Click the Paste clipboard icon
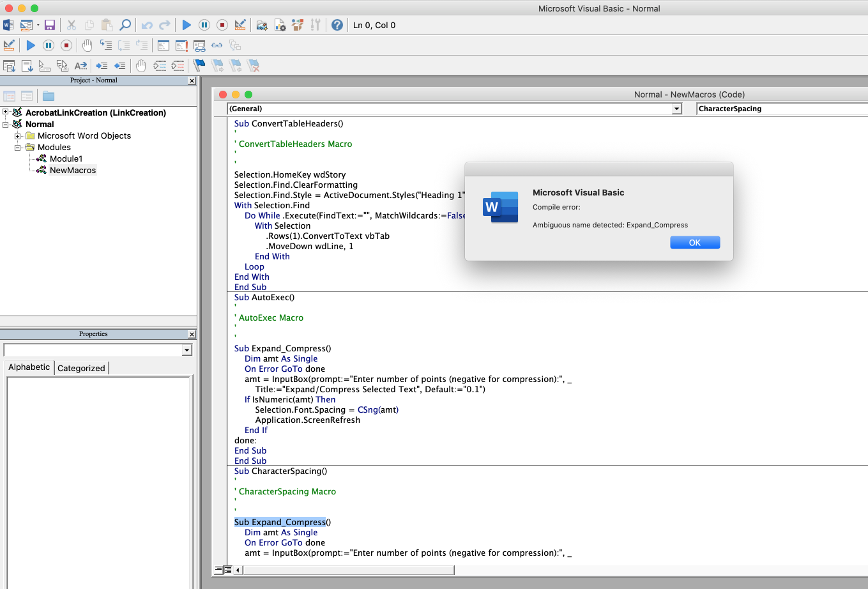This screenshot has width=868, height=589. pyautogui.click(x=107, y=25)
